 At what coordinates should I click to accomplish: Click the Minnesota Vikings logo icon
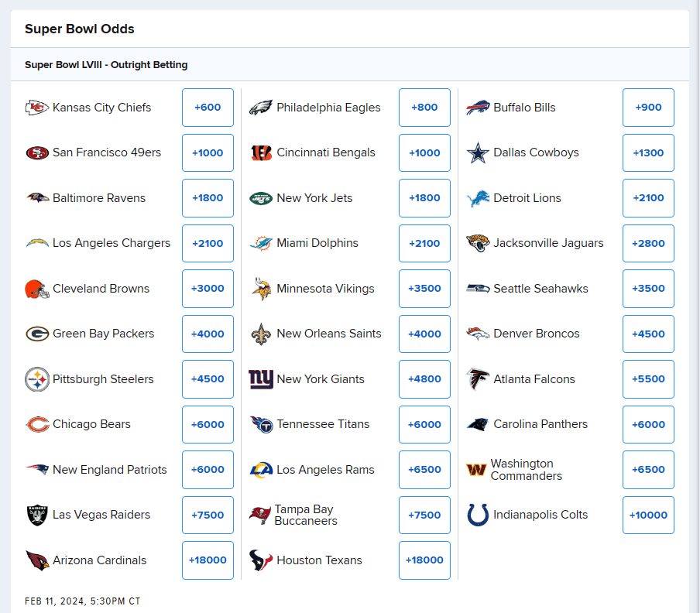[261, 289]
